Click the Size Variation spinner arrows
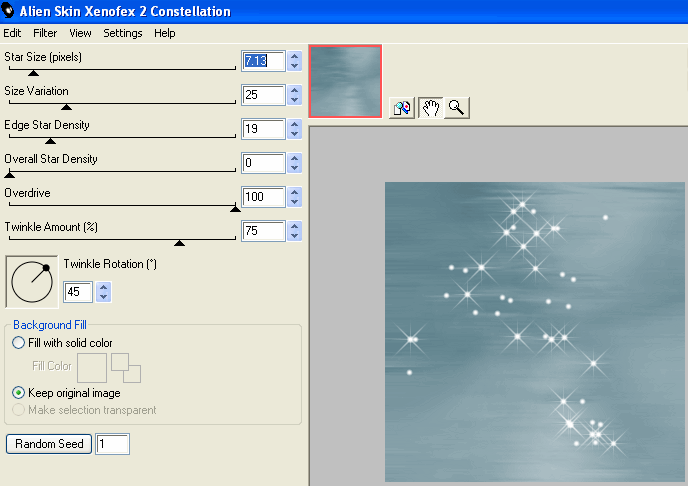This screenshot has height=486, width=688. tap(294, 95)
